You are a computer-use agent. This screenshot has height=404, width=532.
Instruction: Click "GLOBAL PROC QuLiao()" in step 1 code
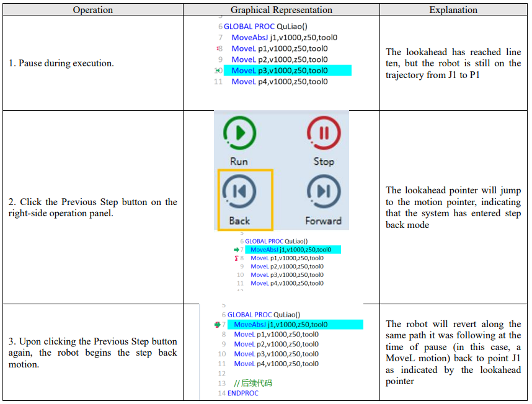pos(265,27)
